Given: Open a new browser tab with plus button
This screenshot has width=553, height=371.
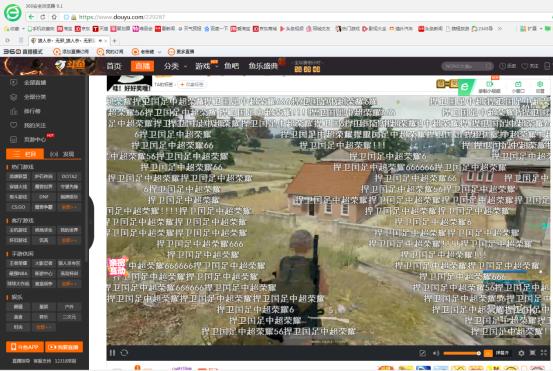Looking at the screenshot, I should (x=114, y=41).
